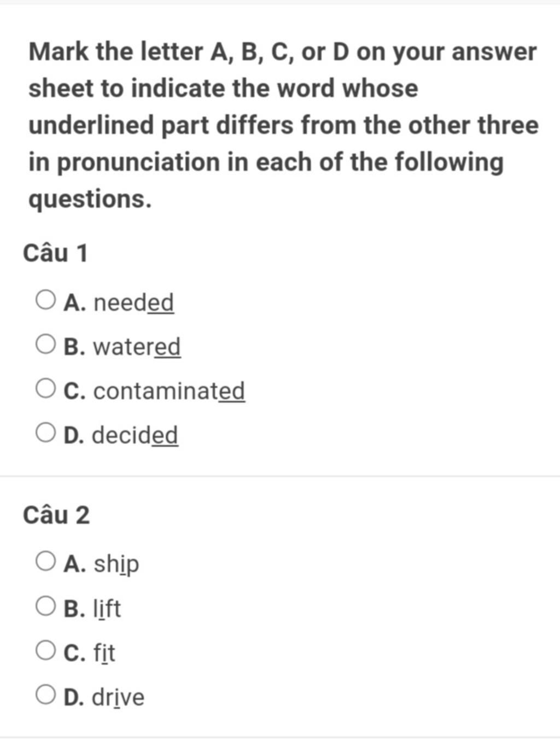Mark radio option C. contaminated
Screen dimensions: 560x741
(45, 389)
